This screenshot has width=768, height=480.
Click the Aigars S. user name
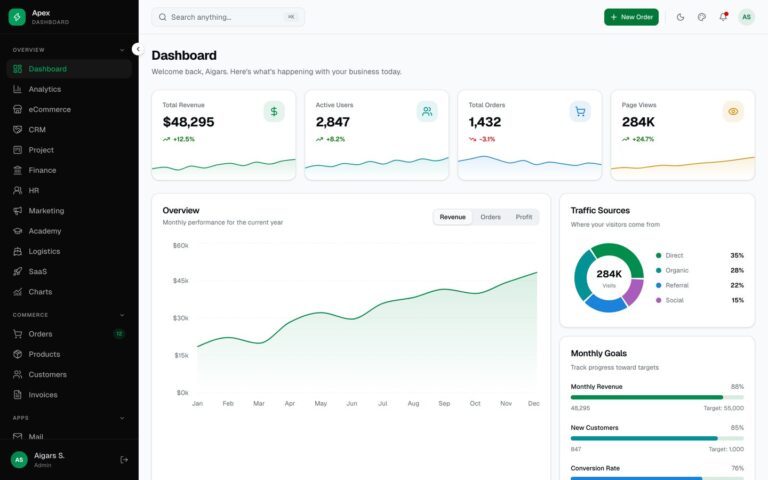click(x=49, y=456)
